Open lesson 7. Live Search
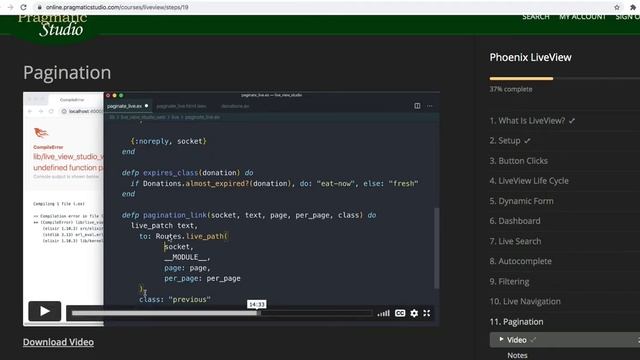This screenshot has width=640, height=360. point(515,241)
